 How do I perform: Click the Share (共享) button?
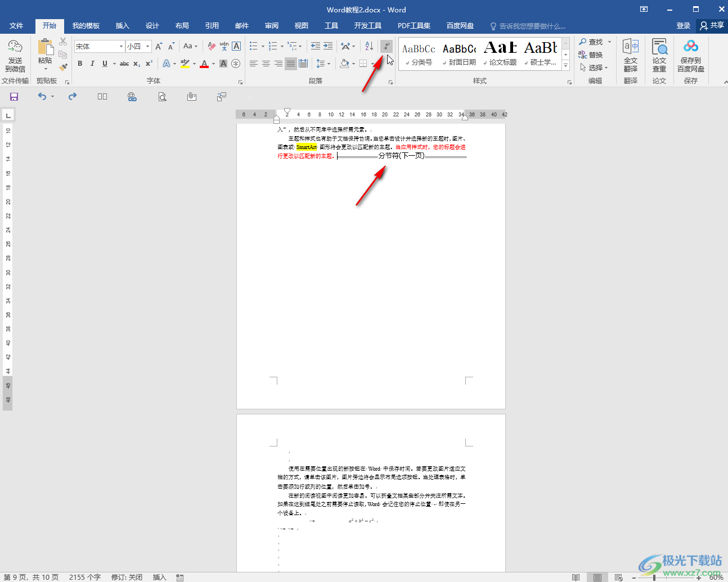(x=712, y=26)
